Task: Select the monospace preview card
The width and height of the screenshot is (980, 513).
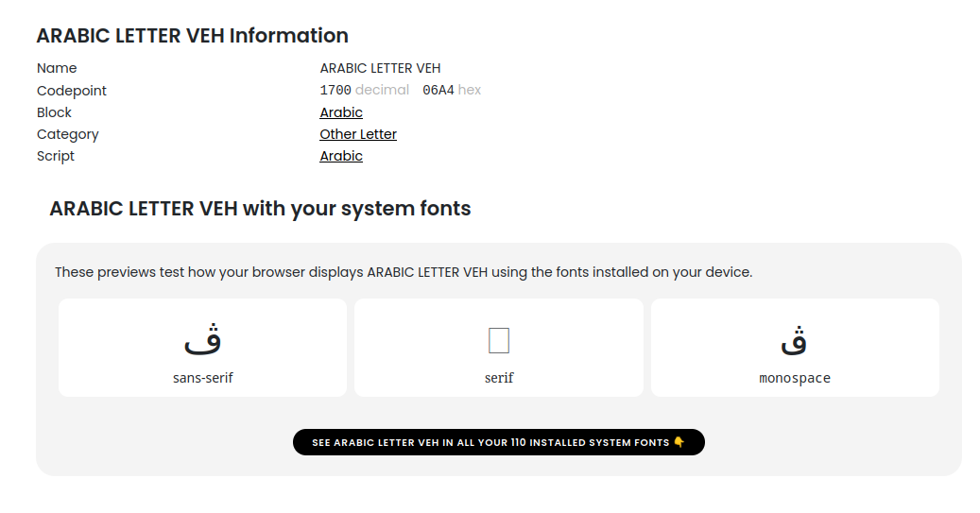Action: point(795,348)
